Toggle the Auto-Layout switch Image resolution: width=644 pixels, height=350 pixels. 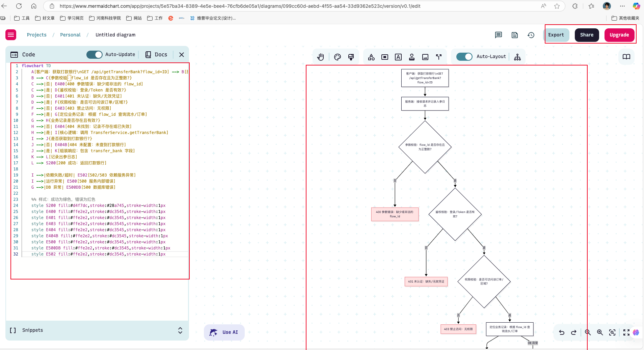(464, 57)
